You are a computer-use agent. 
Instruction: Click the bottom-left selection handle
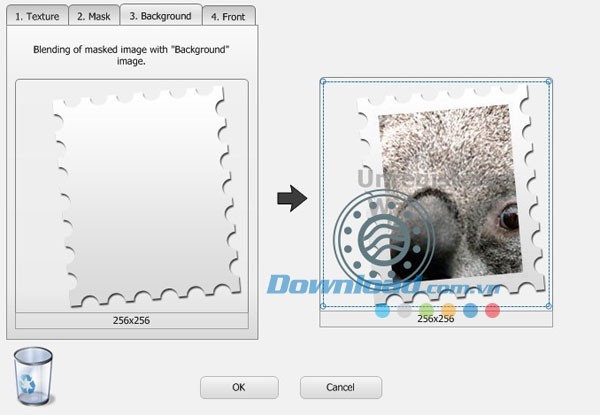tap(322, 306)
